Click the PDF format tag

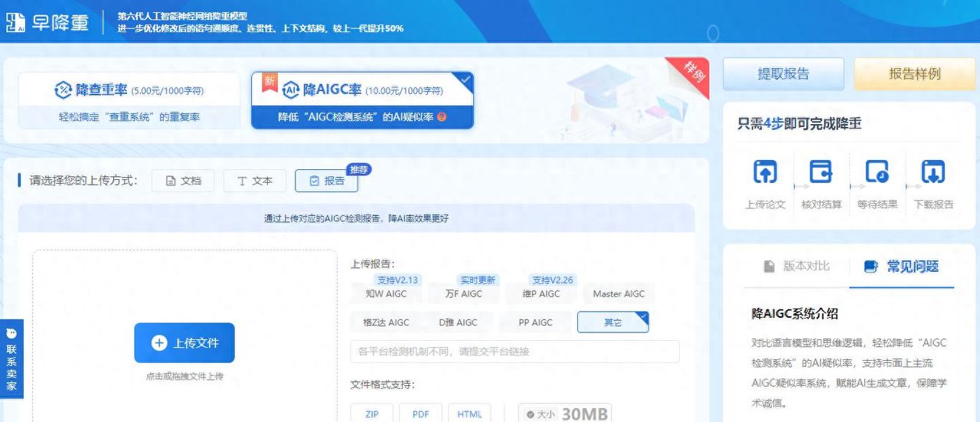tap(420, 414)
